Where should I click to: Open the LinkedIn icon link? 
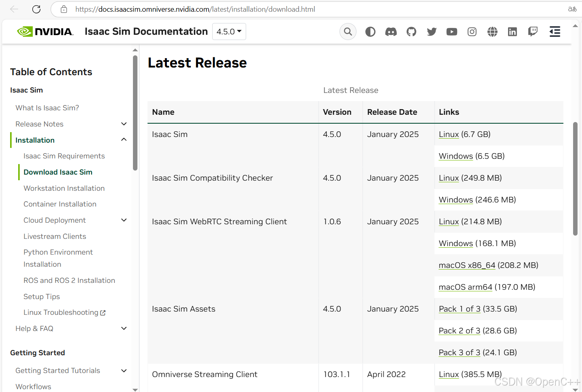pyautogui.click(x=512, y=32)
